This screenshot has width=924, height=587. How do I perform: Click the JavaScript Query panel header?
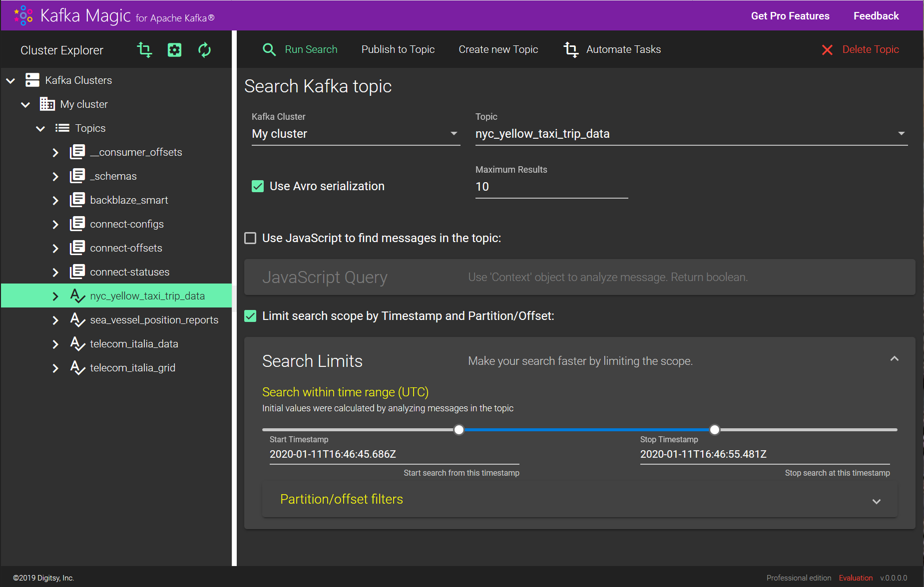579,277
